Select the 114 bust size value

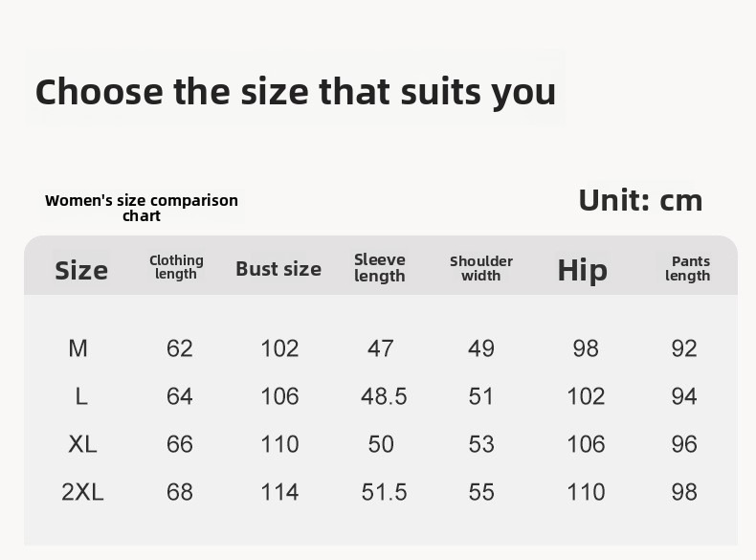(279, 492)
